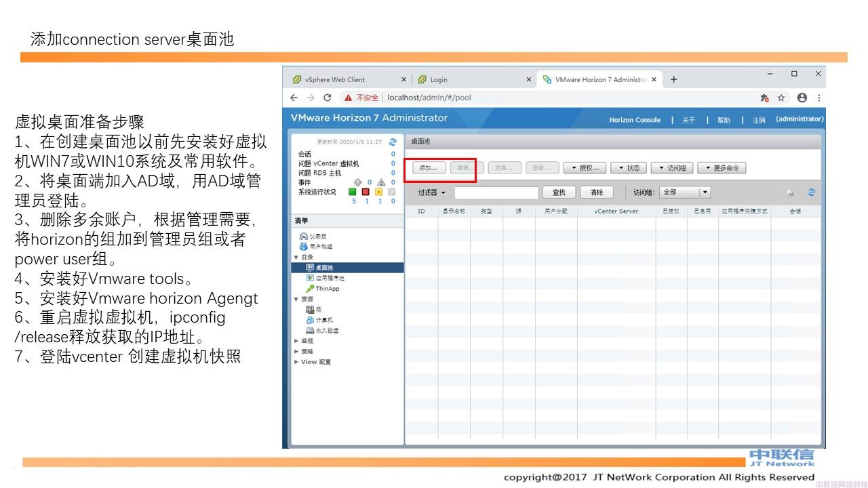The height and width of the screenshot is (488, 868).
Task: Open the Horizon Console link
Action: point(635,120)
